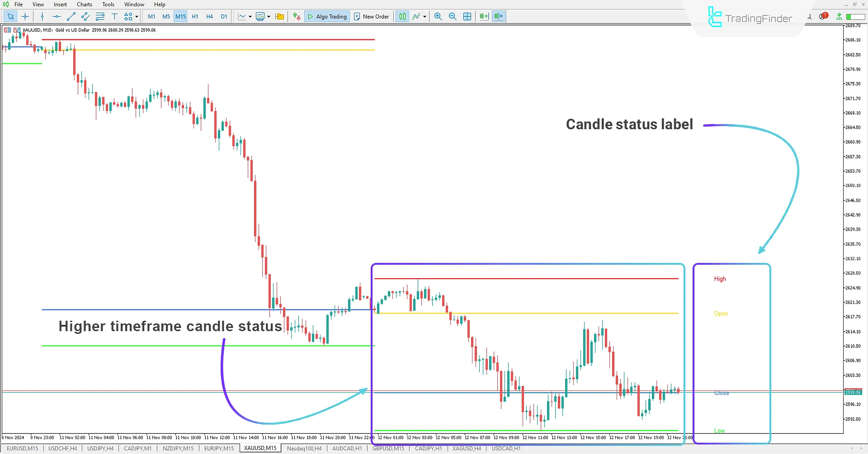The width and height of the screenshot is (868, 454).
Task: Open the Tile Windows grid icon
Action: (x=467, y=16)
